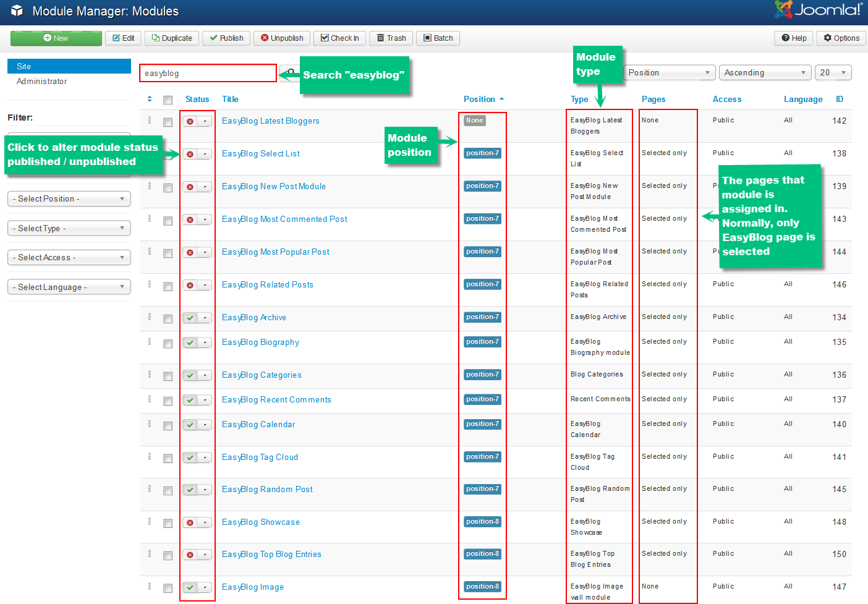Select checkbox for EasyBlog Related Posts

(168, 286)
